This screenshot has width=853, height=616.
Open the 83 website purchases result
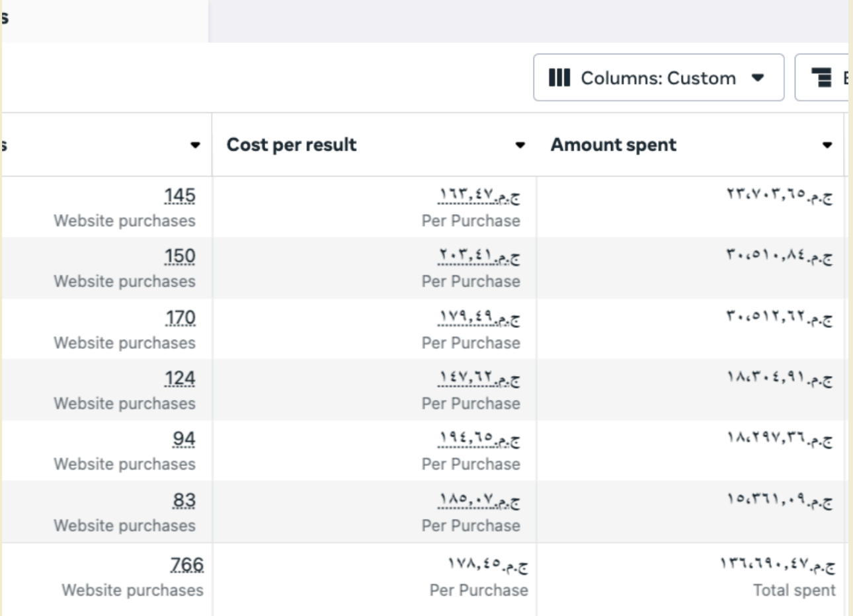(184, 501)
